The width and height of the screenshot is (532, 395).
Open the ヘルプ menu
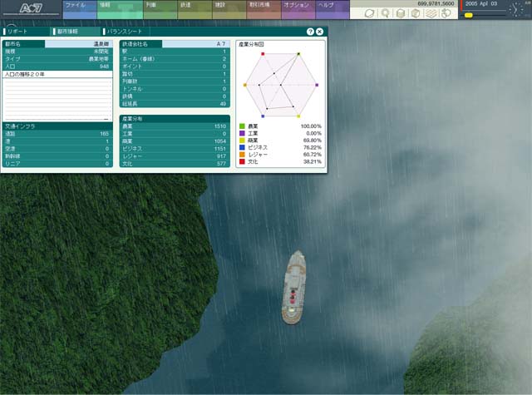[332, 9]
